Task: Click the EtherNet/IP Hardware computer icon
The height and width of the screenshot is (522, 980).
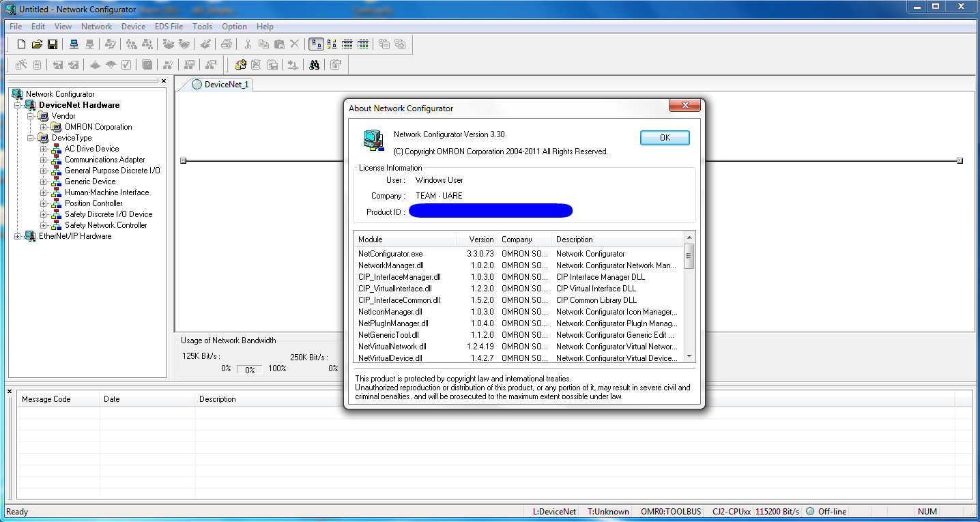Action: (x=30, y=236)
